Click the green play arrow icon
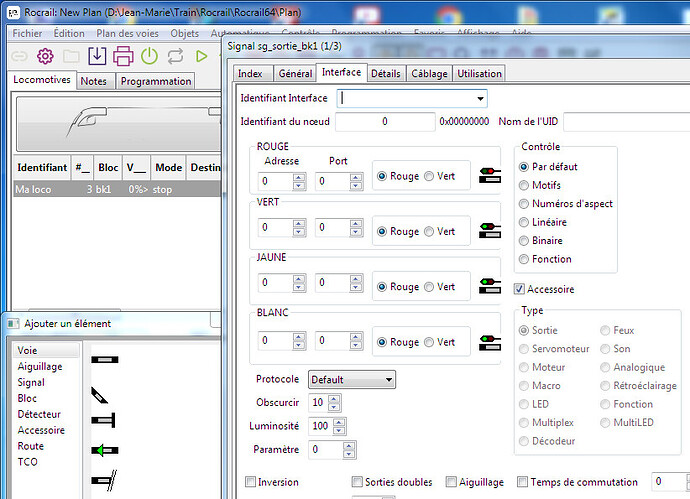This screenshot has height=499, width=690. pyautogui.click(x=201, y=56)
